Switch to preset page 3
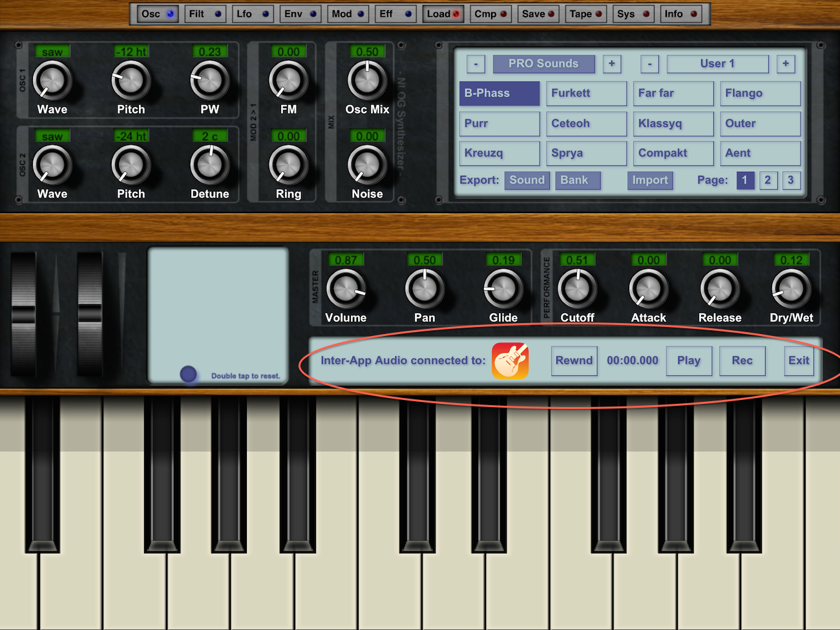 click(x=790, y=180)
